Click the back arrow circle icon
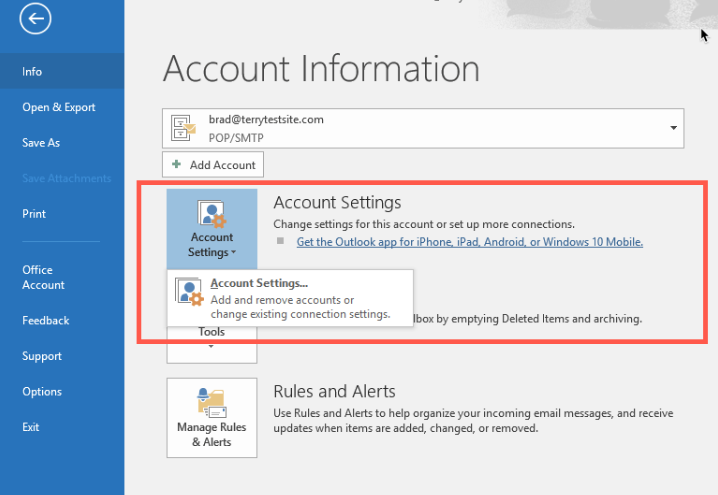The height and width of the screenshot is (495, 718). 35,18
